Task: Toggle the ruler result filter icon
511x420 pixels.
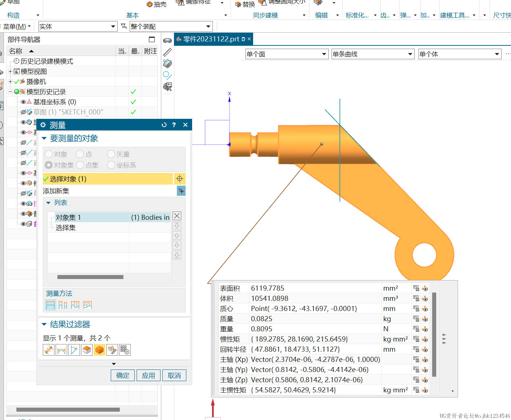Action: 112,350
